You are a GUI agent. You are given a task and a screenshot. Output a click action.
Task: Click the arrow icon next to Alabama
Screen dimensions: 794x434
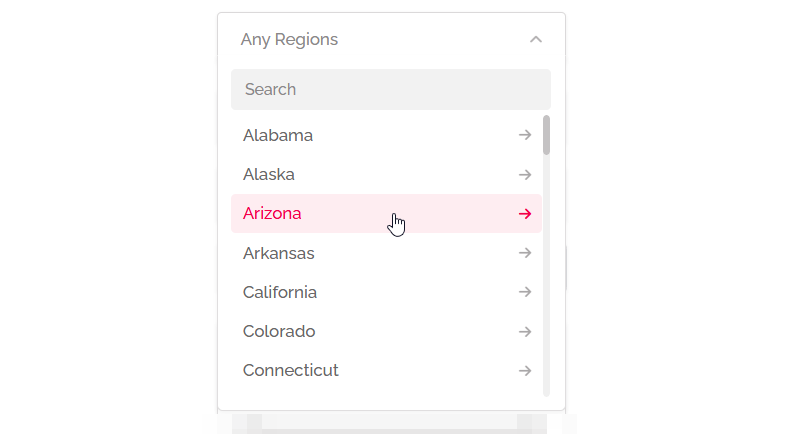(525, 135)
